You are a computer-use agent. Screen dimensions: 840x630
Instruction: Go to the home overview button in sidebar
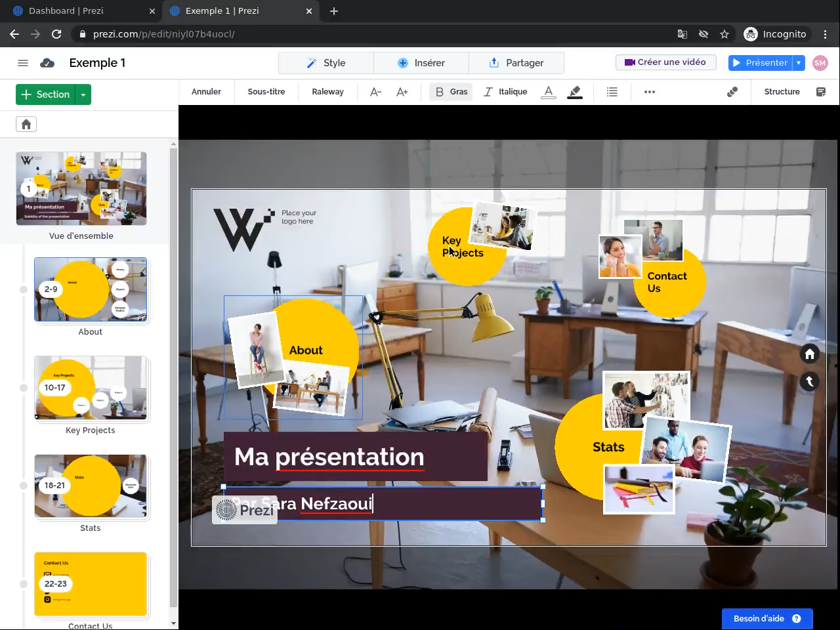coord(26,124)
